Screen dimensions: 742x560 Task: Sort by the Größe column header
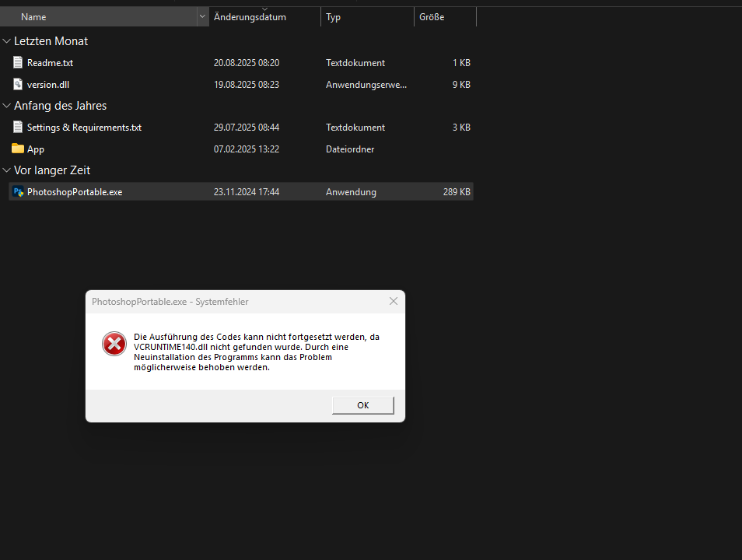tap(445, 16)
